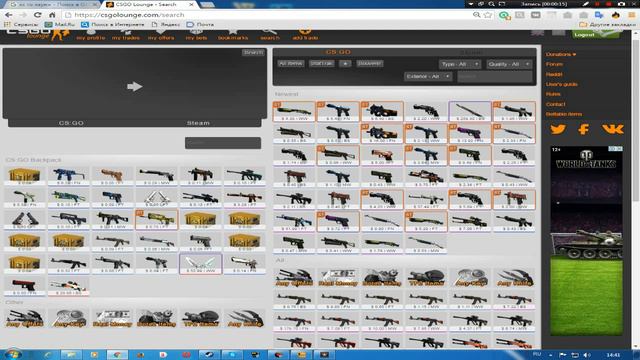Toggle the Souvenir filter
Viewport: 640px width, 360px height.
[x=369, y=64]
